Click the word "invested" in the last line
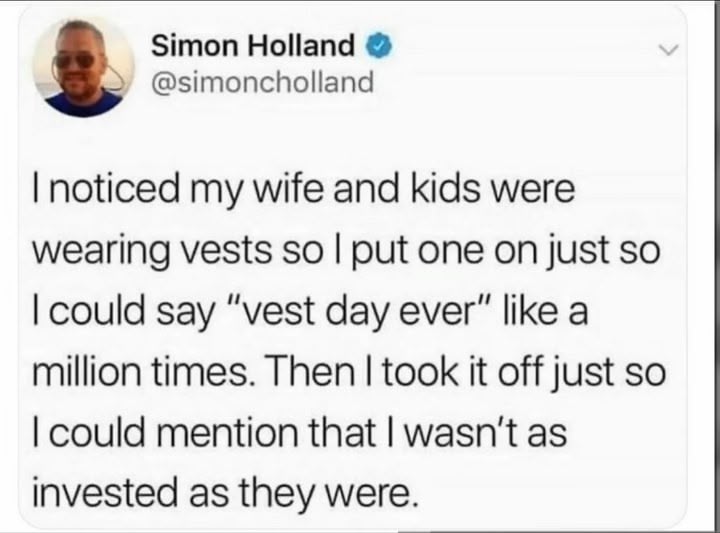Viewport: 720px width, 533px height. 105,492
